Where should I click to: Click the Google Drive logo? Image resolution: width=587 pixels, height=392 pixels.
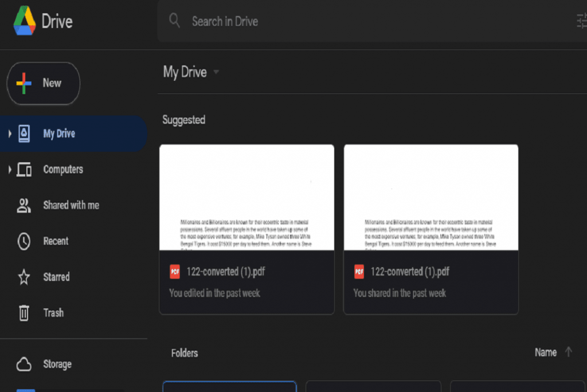point(25,21)
